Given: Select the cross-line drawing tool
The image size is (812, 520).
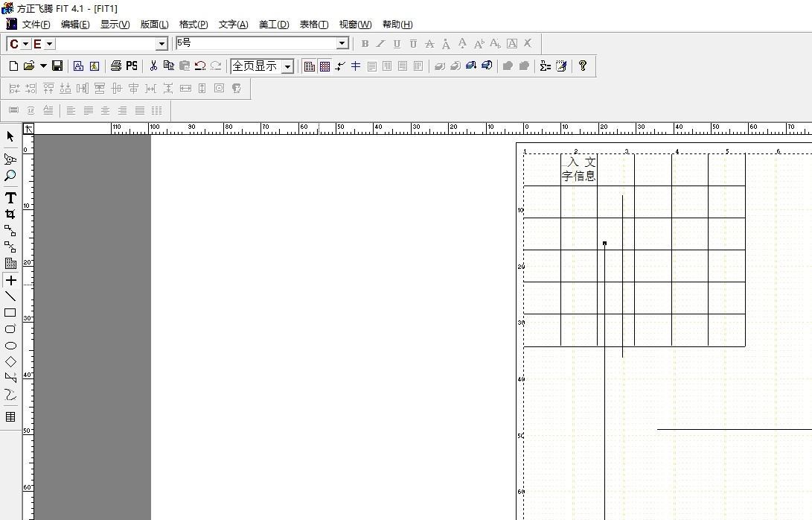Looking at the screenshot, I should (10, 280).
